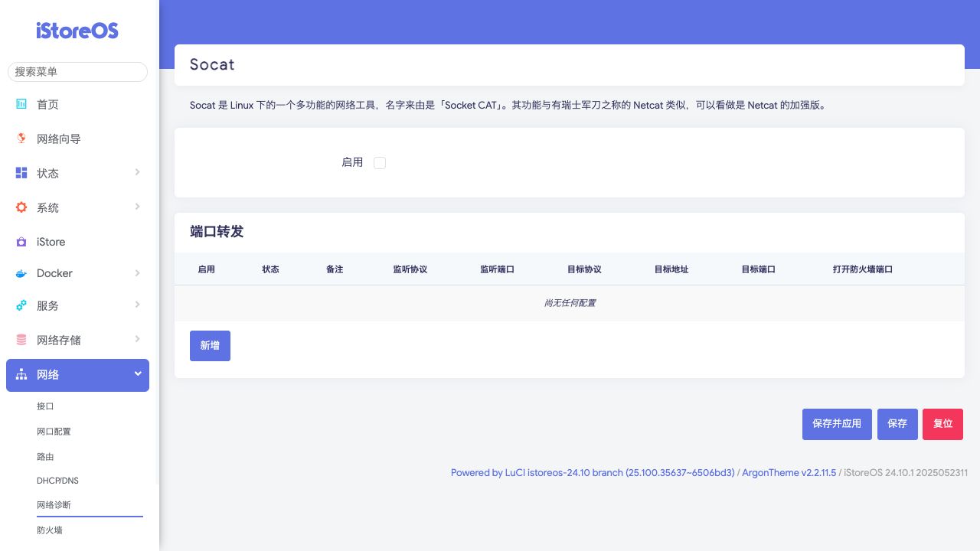Click the Network Storage (网络存储) database icon
The image size is (980, 551).
click(21, 340)
